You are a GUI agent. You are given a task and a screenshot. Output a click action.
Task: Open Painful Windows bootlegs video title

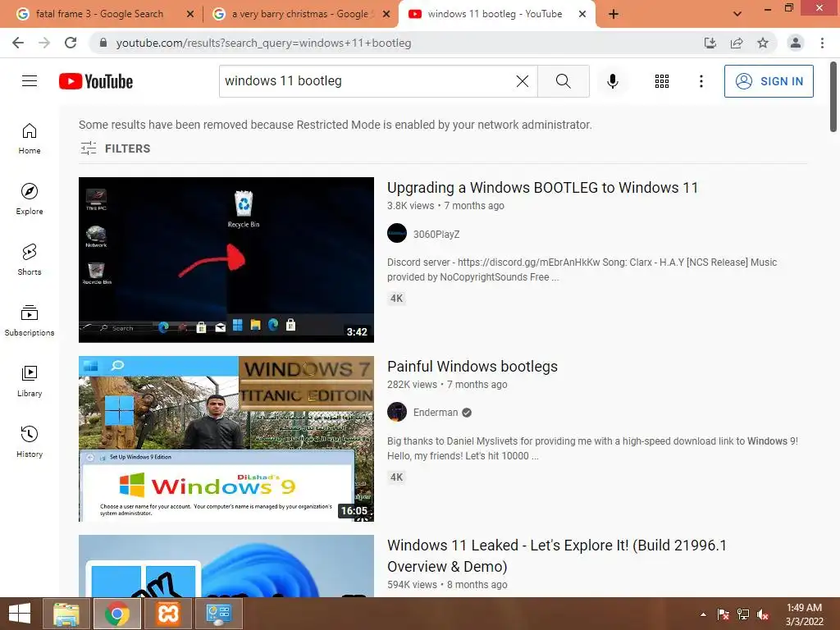point(472,367)
